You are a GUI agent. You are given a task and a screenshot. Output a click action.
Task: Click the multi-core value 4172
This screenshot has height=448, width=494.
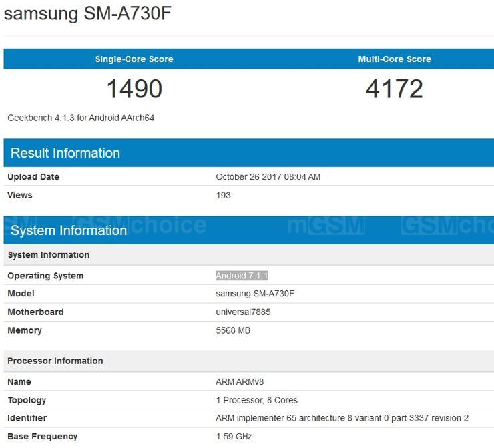coord(395,89)
